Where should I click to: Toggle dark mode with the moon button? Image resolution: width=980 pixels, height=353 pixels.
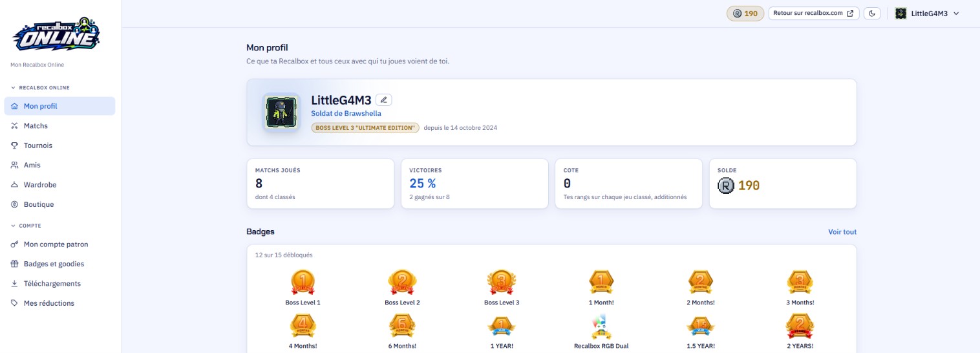tap(872, 13)
